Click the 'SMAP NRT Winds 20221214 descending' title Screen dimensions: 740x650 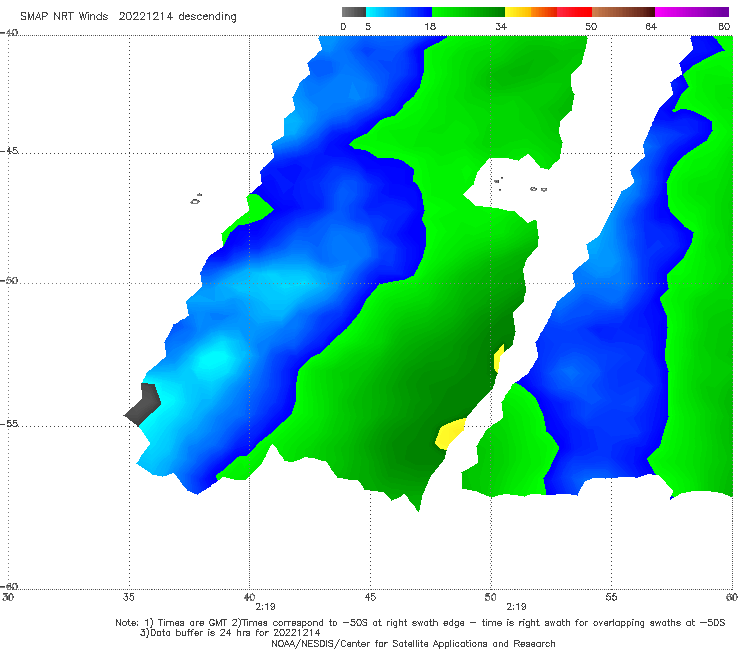[x=128, y=17]
